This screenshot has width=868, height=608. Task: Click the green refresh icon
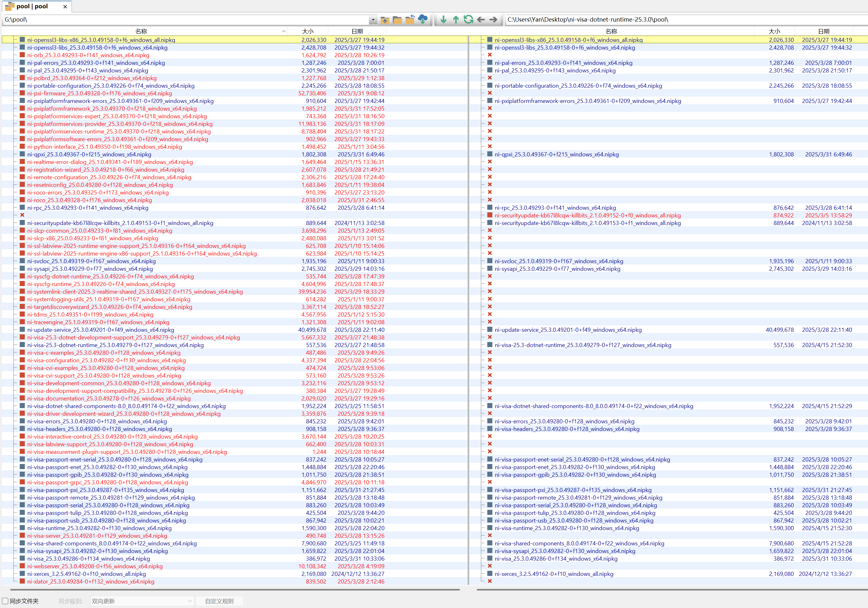point(469,20)
